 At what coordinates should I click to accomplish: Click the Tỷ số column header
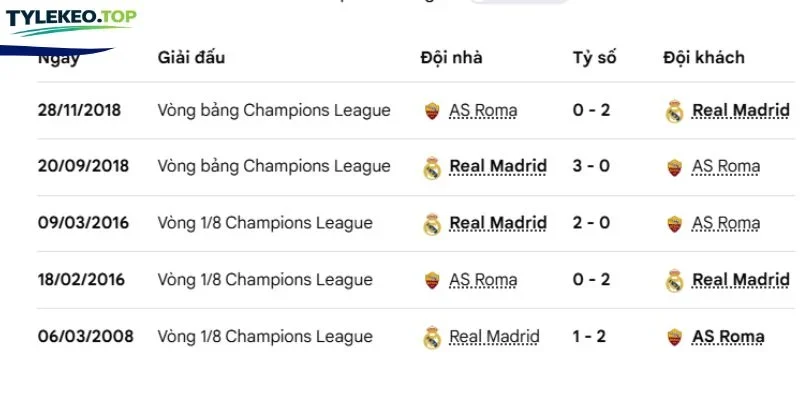point(594,58)
